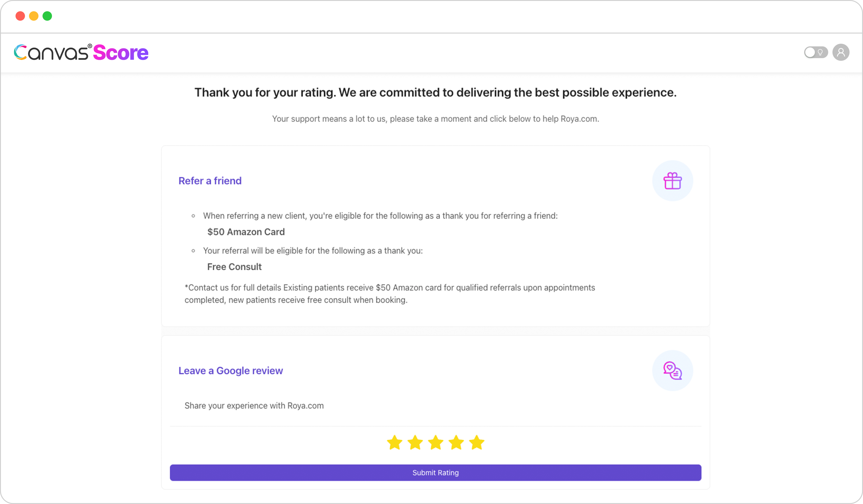Open the user profile avatar
Screen dimensions: 863x504
tap(841, 52)
